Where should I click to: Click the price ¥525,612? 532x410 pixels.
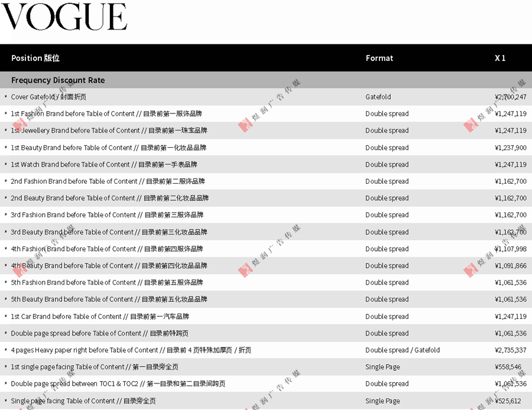pos(508,401)
